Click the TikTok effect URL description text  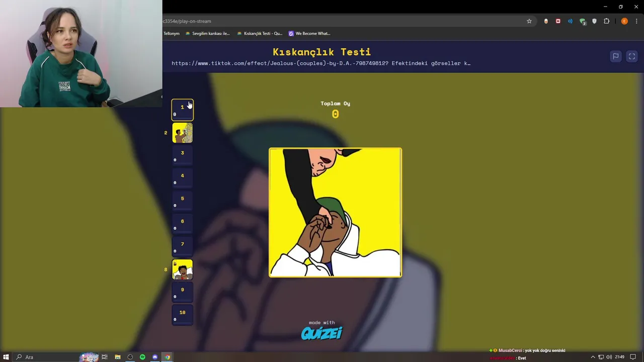321,63
